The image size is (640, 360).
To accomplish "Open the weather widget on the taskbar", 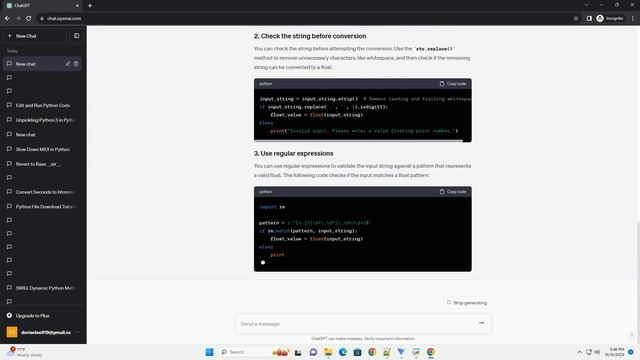I will [x=24, y=352].
